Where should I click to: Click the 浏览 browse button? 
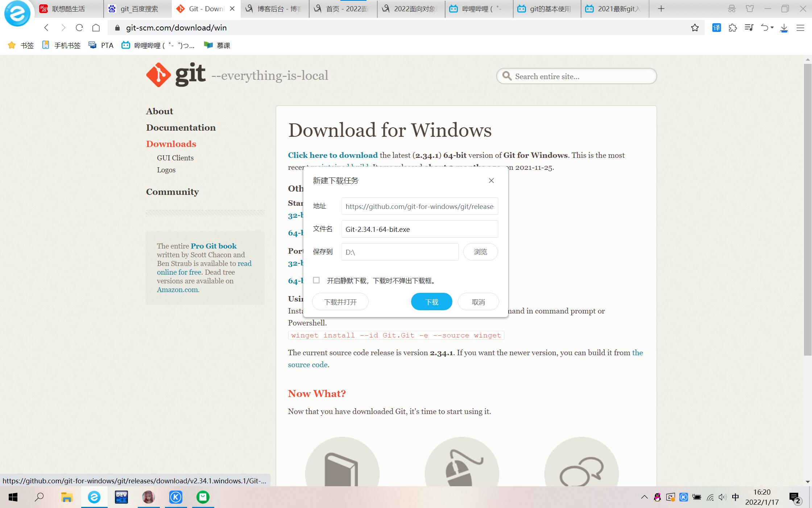point(480,252)
